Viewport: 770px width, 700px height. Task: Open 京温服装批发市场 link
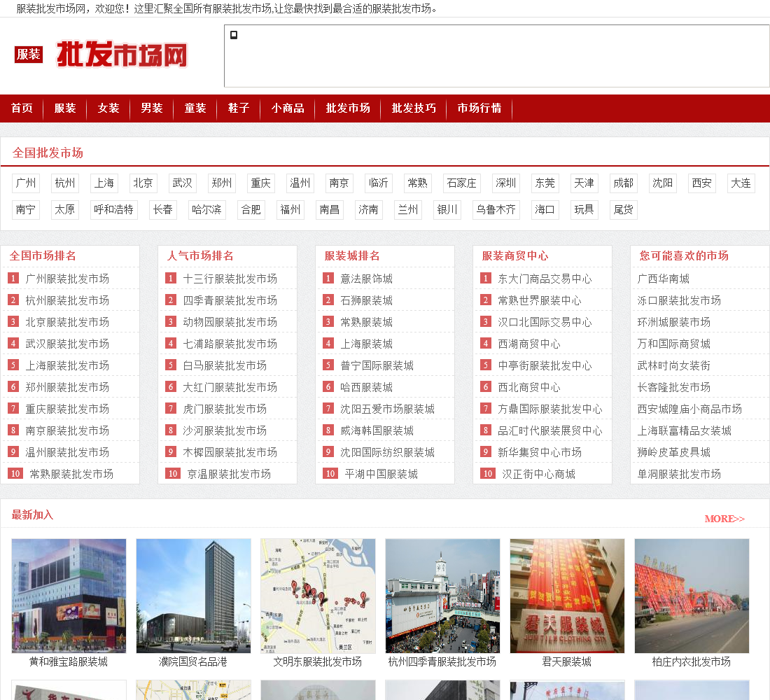coord(229,474)
